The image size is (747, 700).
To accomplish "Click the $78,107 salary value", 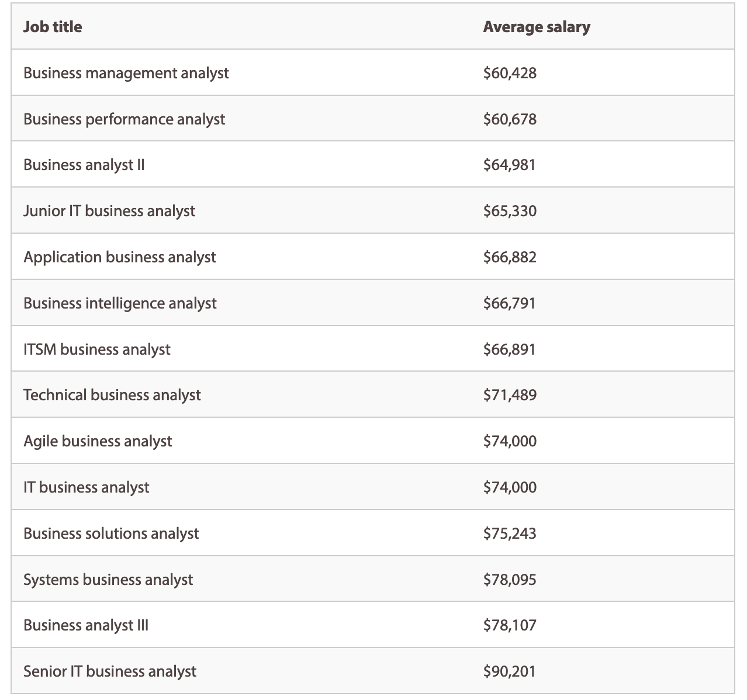I will click(x=510, y=625).
